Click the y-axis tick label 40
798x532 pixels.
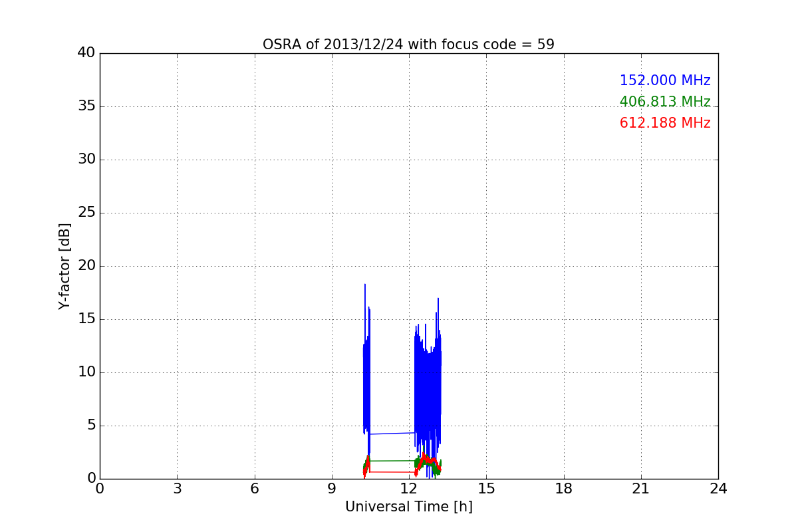coord(86,53)
